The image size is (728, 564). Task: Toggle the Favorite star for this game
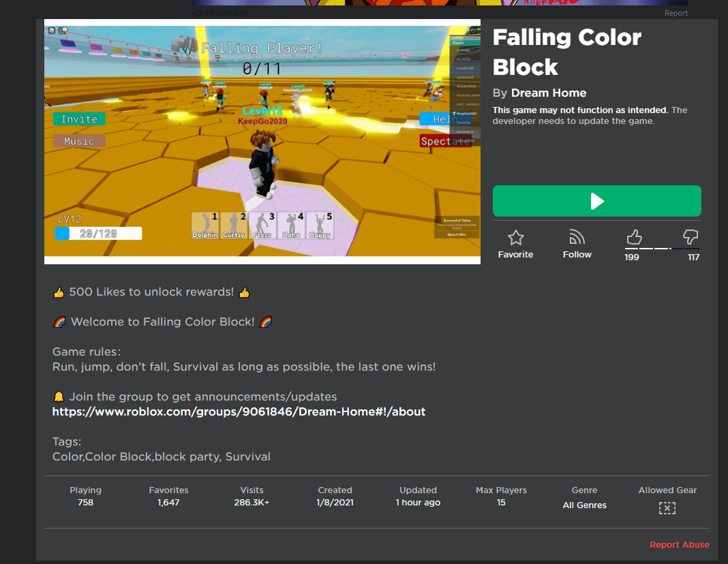pos(515,238)
